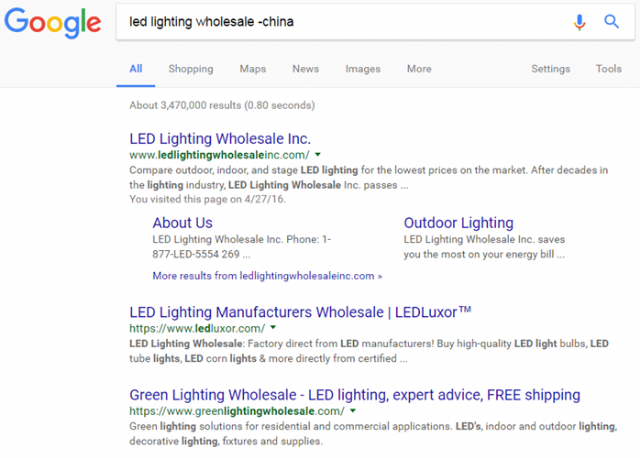Click 'You visited this page on 4/27/16' text

tap(207, 199)
